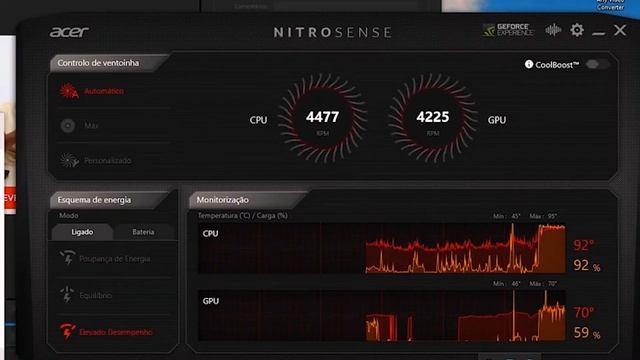Close the NitroSense window
This screenshot has height=360, width=640.
coord(620,30)
